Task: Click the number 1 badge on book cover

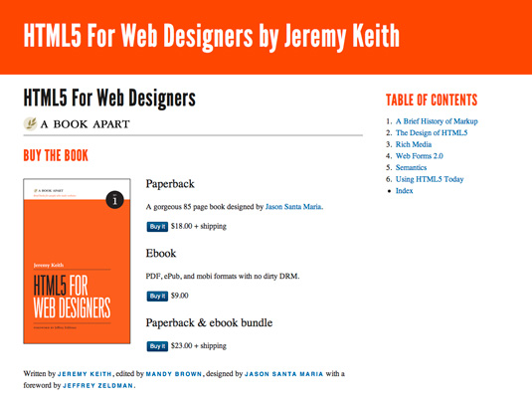Action: tap(114, 200)
